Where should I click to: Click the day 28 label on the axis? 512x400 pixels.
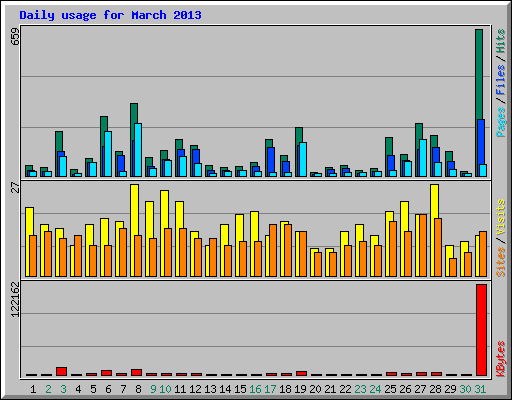tap(435, 389)
